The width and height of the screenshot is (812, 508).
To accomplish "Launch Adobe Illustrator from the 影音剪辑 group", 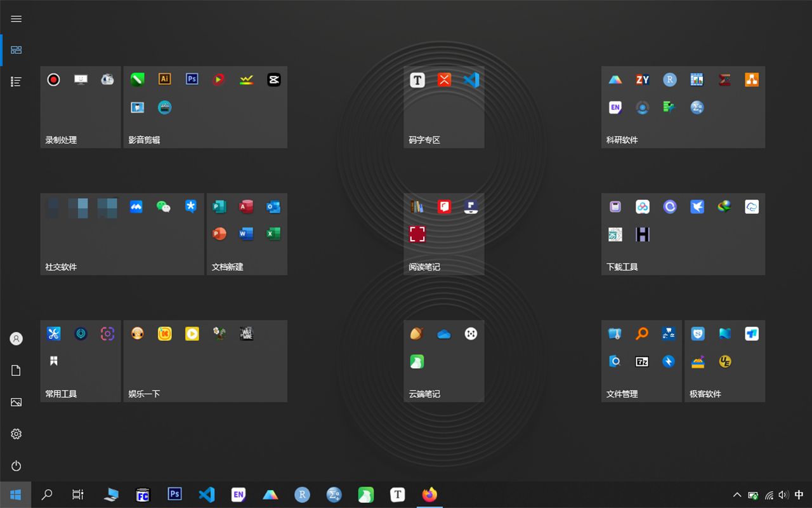I will pyautogui.click(x=164, y=79).
